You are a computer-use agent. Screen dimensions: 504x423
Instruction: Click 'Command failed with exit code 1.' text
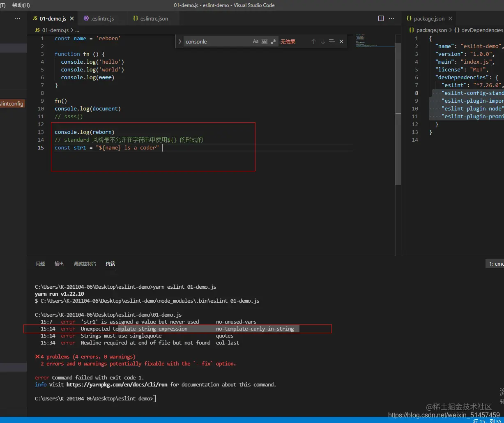(x=98, y=378)
